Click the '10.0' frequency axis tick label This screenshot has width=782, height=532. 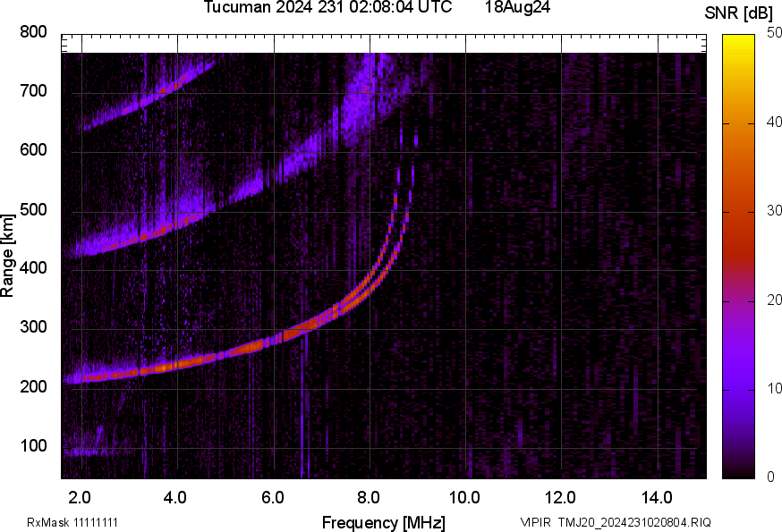pyautogui.click(x=464, y=498)
